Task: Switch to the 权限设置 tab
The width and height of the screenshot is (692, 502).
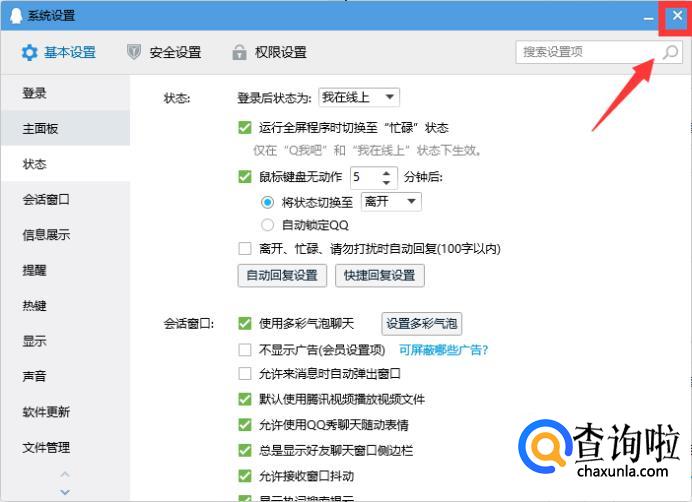Action: pyautogui.click(x=270, y=52)
